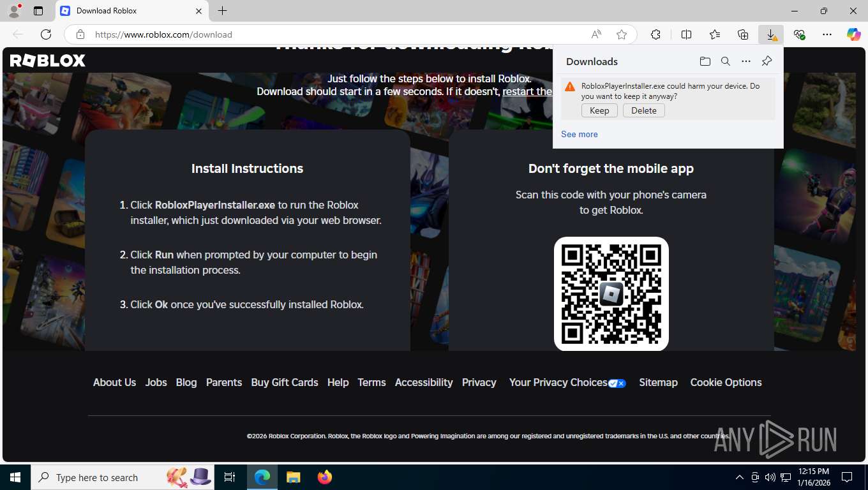Image resolution: width=868 pixels, height=490 pixels.
Task: Open a new browser tab
Action: [x=222, y=11]
